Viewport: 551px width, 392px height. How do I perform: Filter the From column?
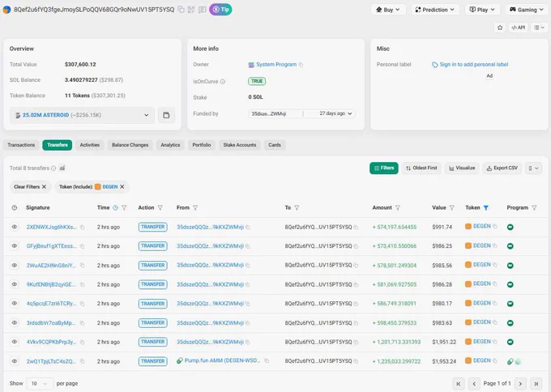point(195,207)
